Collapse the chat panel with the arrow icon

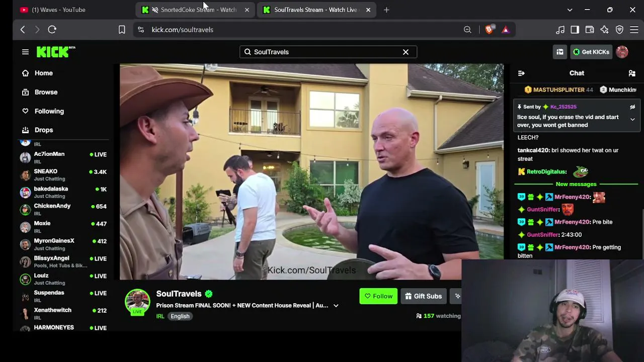coord(521,73)
